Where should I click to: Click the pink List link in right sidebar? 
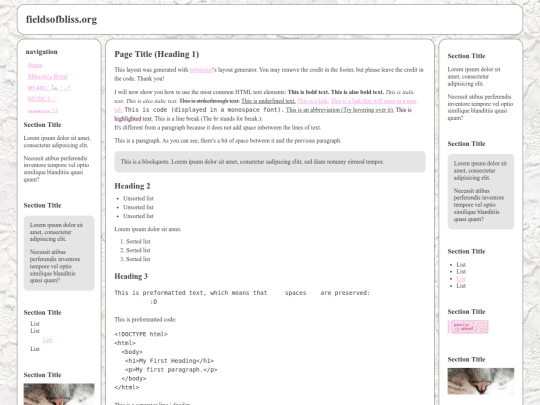coord(461,279)
